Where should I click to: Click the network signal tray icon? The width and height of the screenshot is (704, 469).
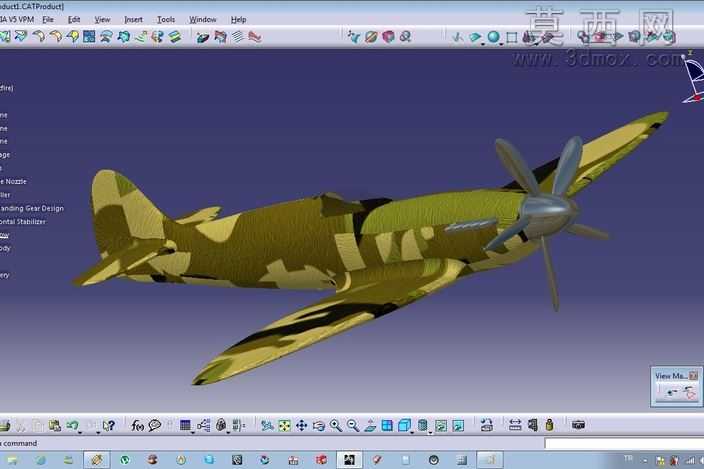coord(690,460)
